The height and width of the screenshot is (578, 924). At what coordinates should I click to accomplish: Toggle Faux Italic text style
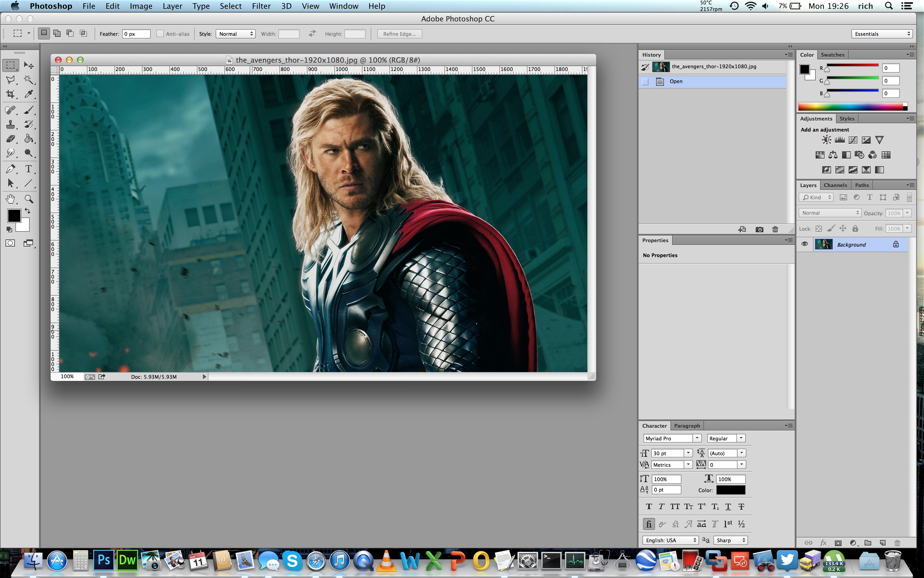tap(662, 506)
